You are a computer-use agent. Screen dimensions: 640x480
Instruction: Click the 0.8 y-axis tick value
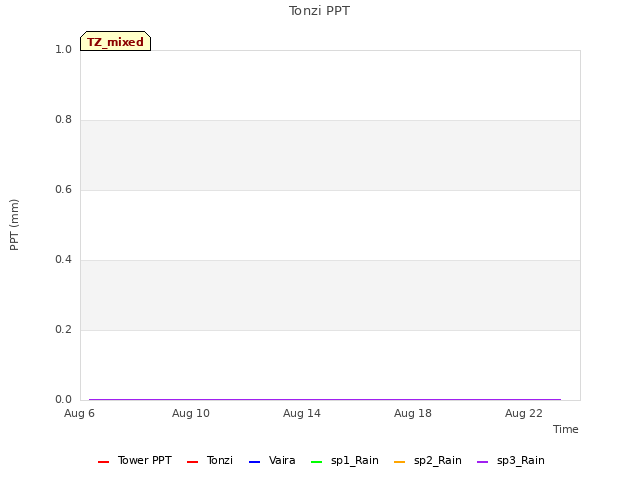[x=63, y=120]
